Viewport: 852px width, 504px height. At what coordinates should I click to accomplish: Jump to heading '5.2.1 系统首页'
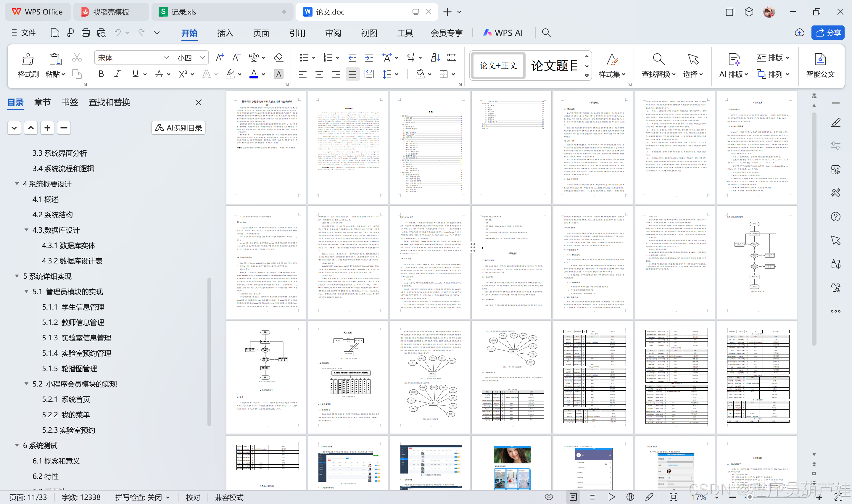coord(66,399)
